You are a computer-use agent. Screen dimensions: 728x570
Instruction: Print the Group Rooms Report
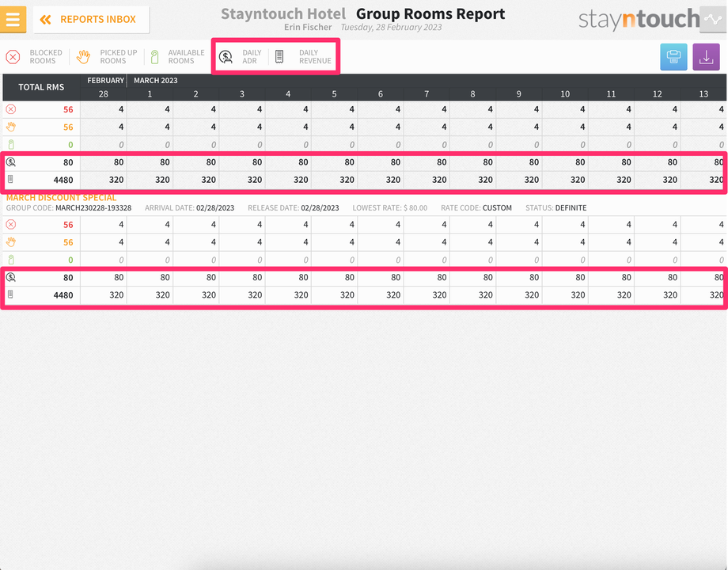click(x=673, y=57)
